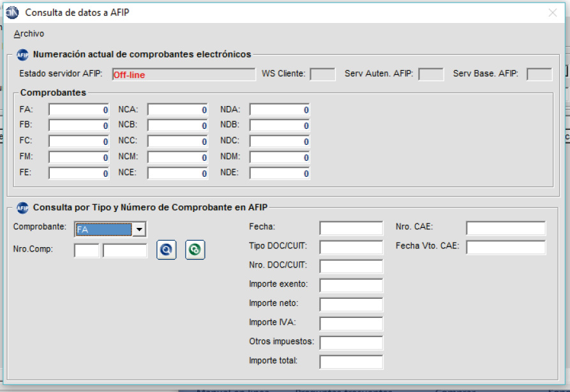Screen dimensions: 570x392
Task: Focus the FA number field
Action: click(79, 110)
